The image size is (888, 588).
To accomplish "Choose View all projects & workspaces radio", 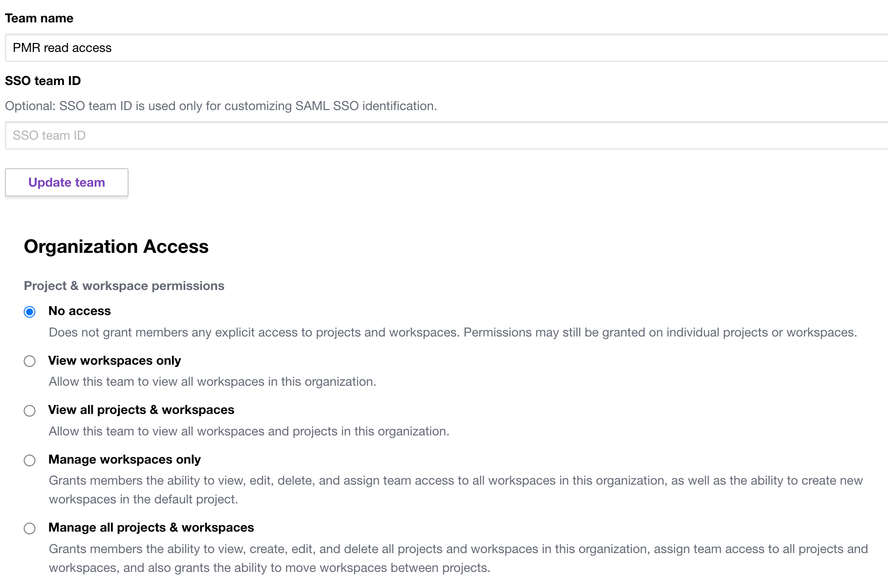I will [30, 411].
